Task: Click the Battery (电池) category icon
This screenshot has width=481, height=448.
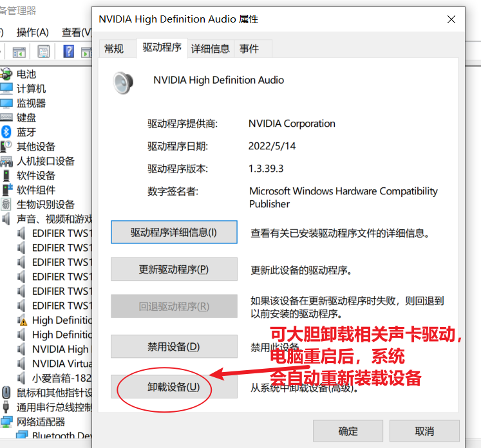Action: [6, 74]
